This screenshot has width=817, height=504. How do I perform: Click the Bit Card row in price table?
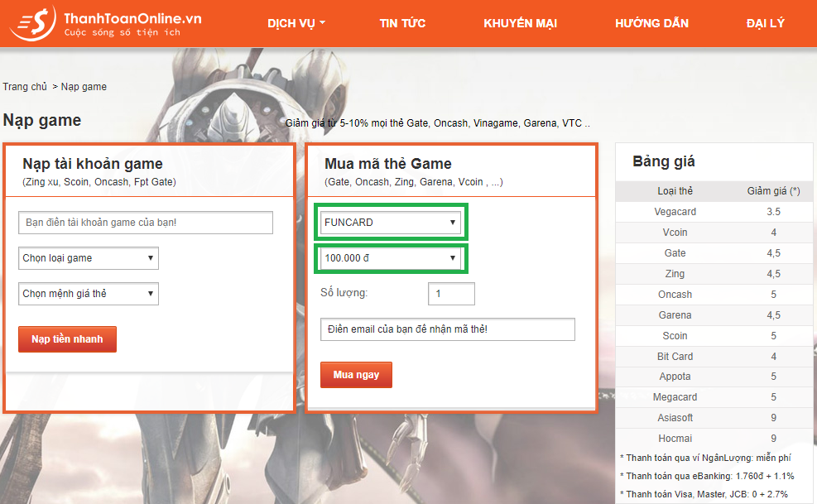click(714, 357)
